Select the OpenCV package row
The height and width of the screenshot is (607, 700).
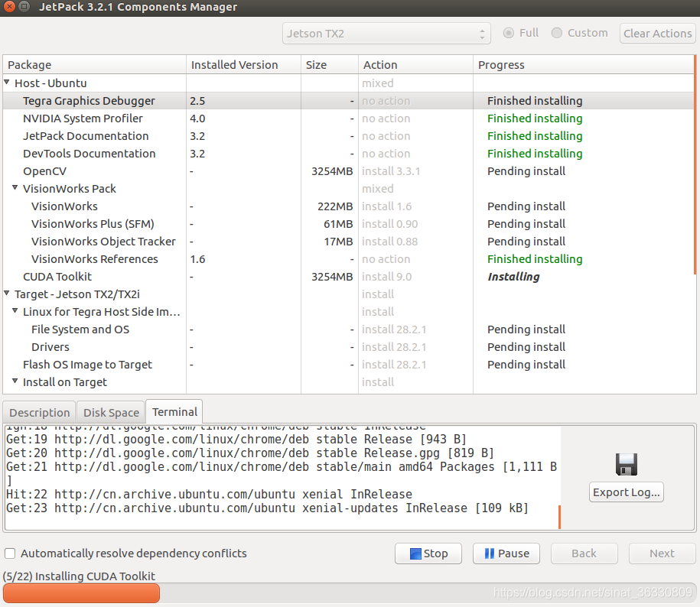(348, 171)
